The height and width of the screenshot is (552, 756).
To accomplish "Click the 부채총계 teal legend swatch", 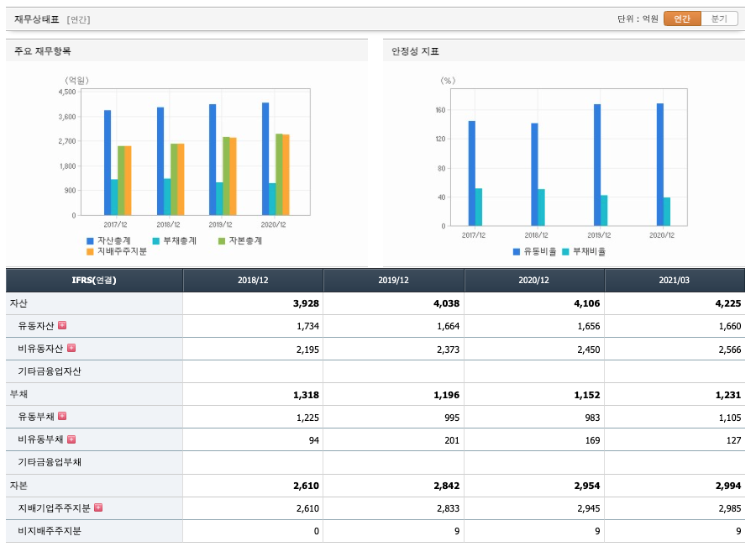I will (155, 241).
